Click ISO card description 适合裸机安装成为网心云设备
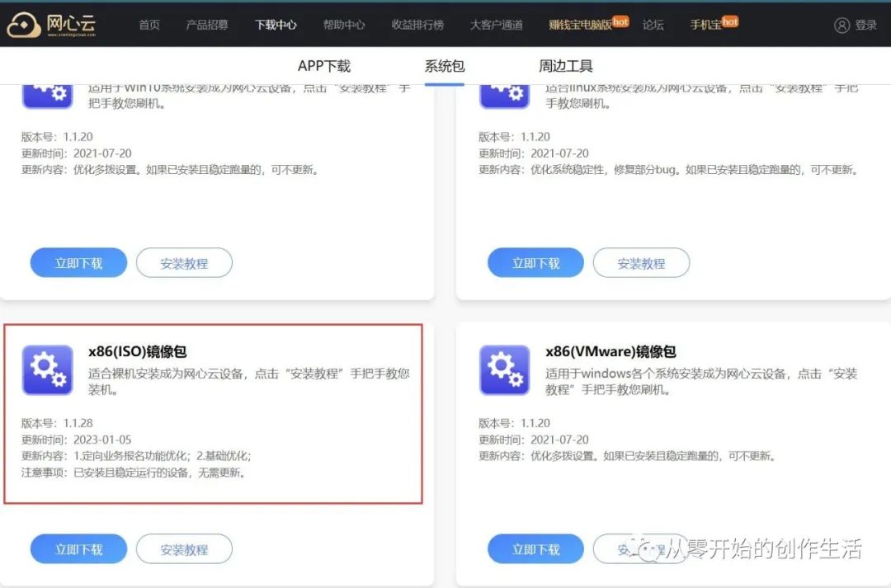Screen dimensions: 891x588 point(249,381)
